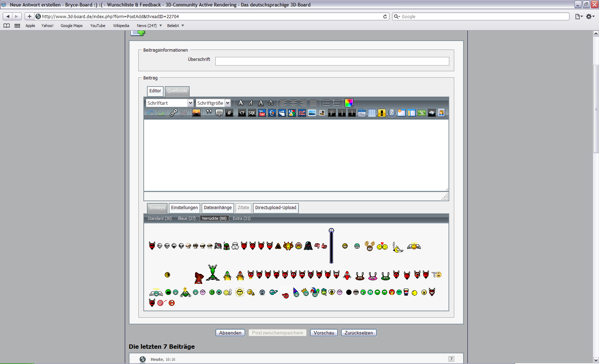Insert the moose antlers smiley

pyautogui.click(x=370, y=246)
